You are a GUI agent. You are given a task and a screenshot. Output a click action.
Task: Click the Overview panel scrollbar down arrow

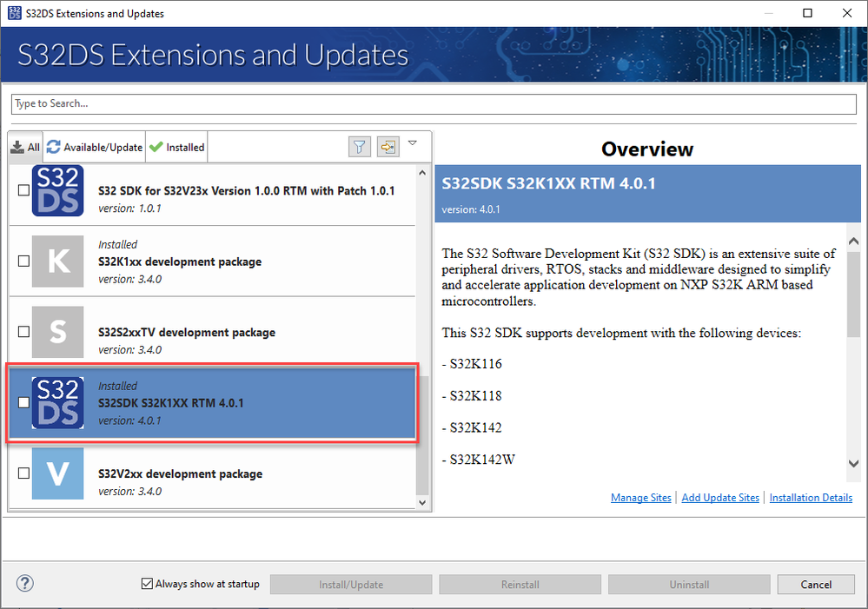click(853, 463)
